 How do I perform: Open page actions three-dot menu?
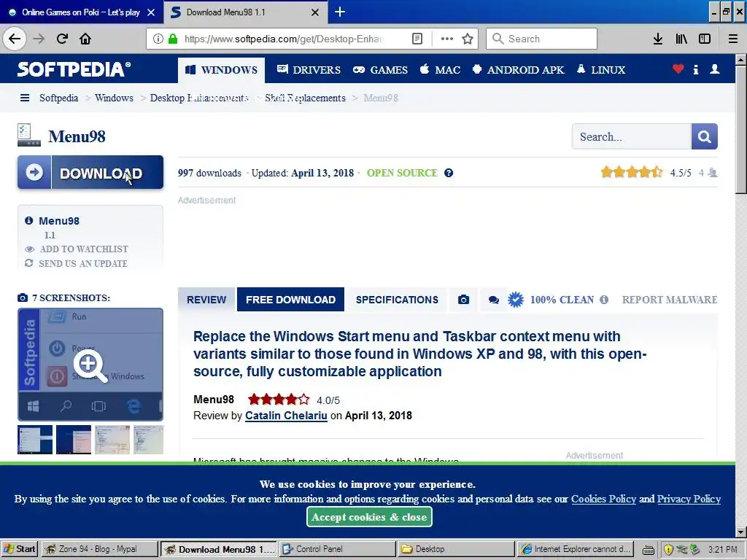pyautogui.click(x=447, y=39)
